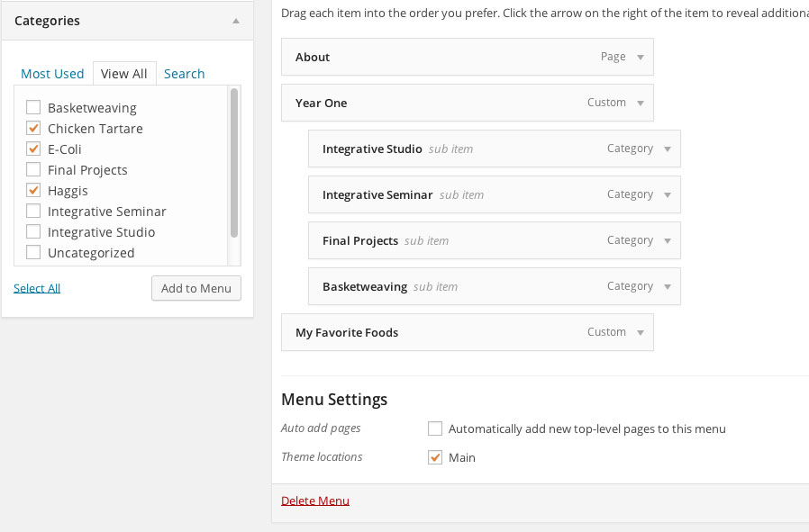Expand My Favorite Foods menu item
The image size is (809, 532).
pos(641,332)
